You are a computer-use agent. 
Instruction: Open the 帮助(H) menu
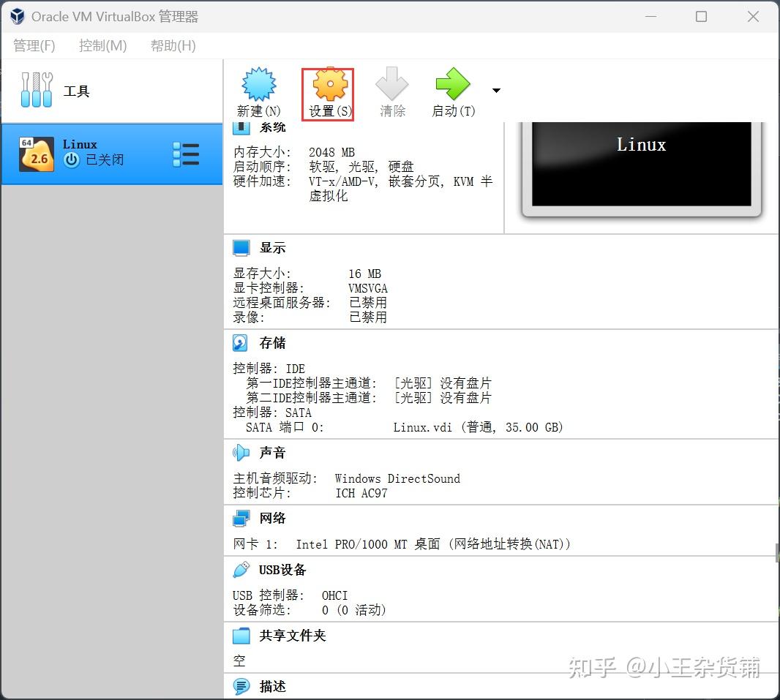pos(171,45)
